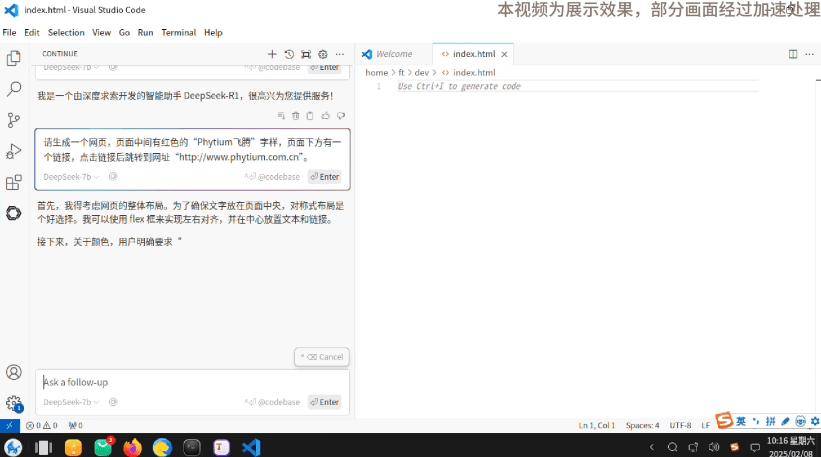Screen dimensions: 821x457
Task: Select the index.html editor tab
Action: click(x=473, y=54)
